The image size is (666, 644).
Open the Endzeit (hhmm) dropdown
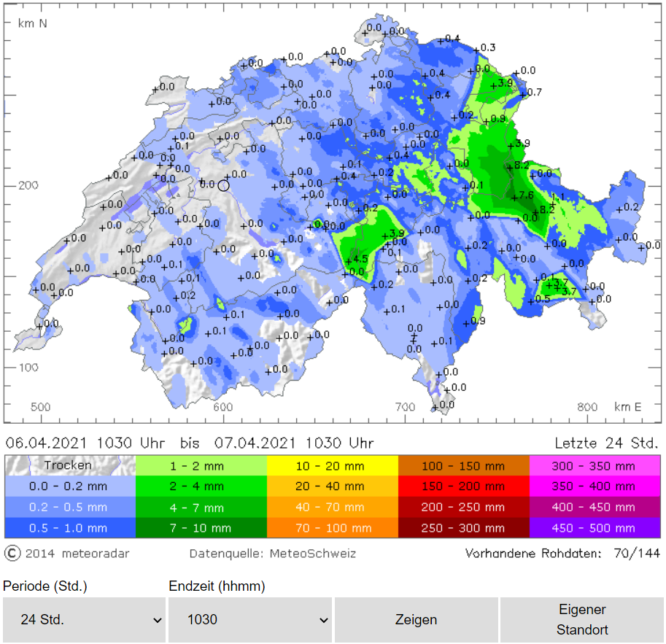(250, 620)
